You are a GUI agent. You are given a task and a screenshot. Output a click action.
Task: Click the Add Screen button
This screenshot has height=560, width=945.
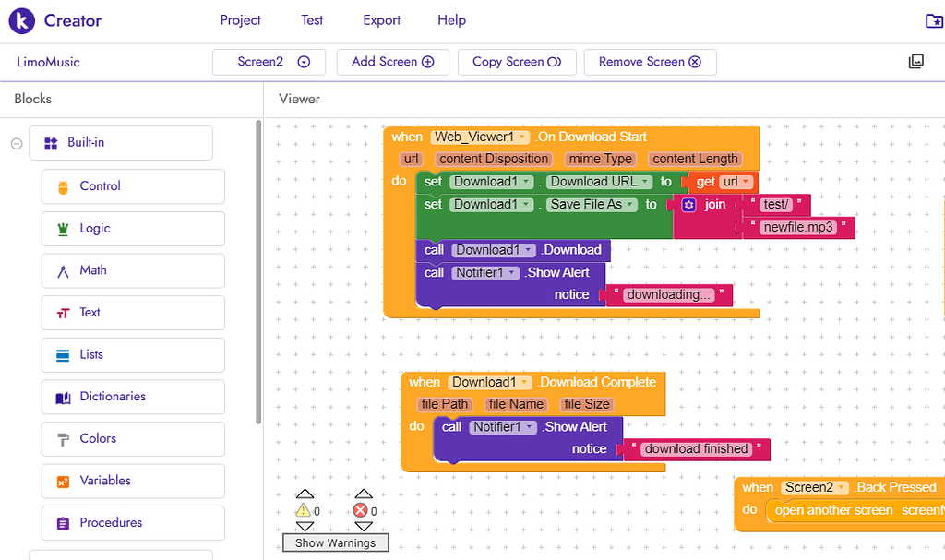coord(392,62)
